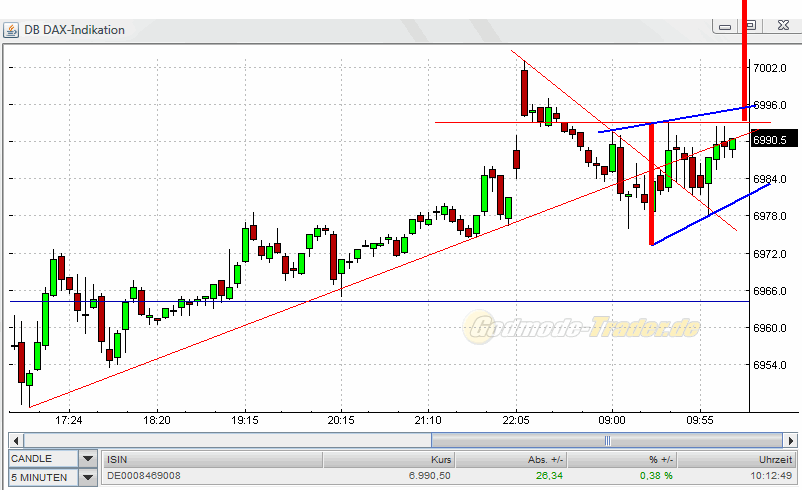
Task: Select the time value 10:12:49
Action: (x=771, y=476)
